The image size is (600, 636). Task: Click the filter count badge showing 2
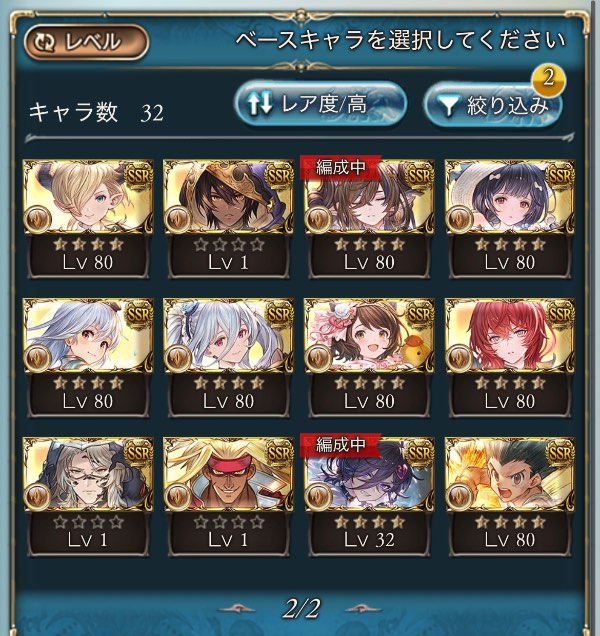[548, 78]
